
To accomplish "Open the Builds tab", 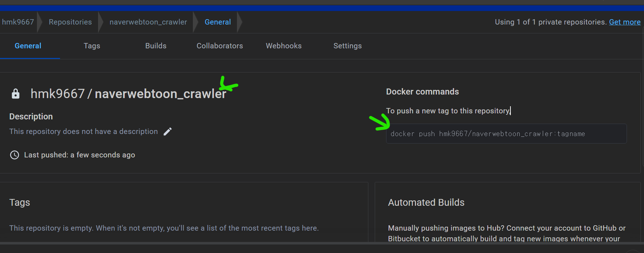I will 156,46.
